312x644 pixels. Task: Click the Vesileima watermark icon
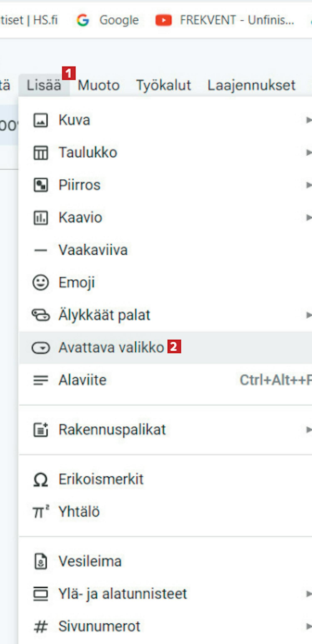[41, 562]
